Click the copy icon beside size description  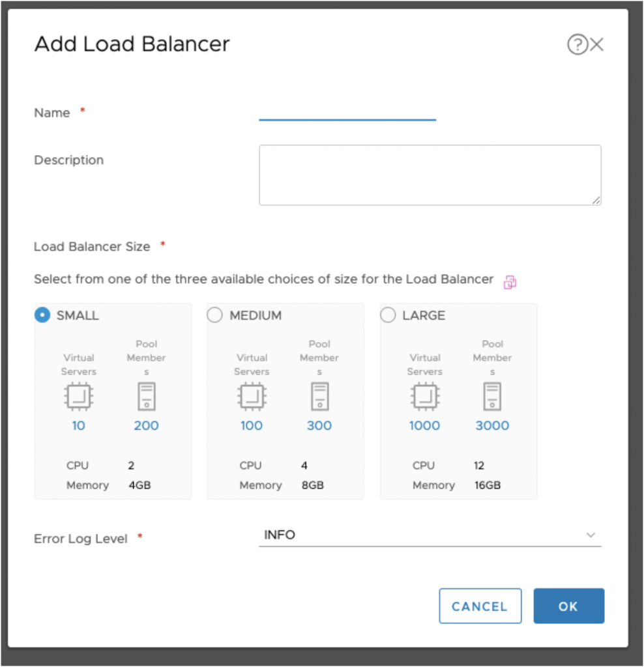pos(510,282)
